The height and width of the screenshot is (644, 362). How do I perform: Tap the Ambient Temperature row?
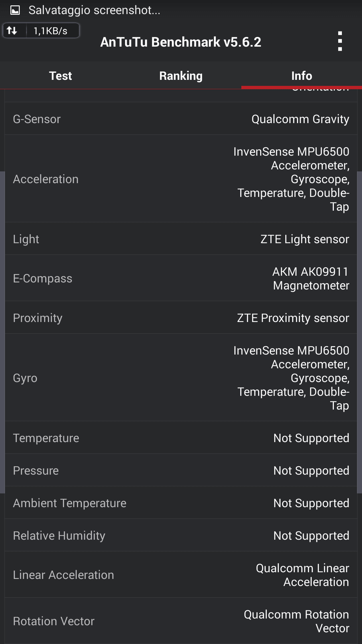181,503
